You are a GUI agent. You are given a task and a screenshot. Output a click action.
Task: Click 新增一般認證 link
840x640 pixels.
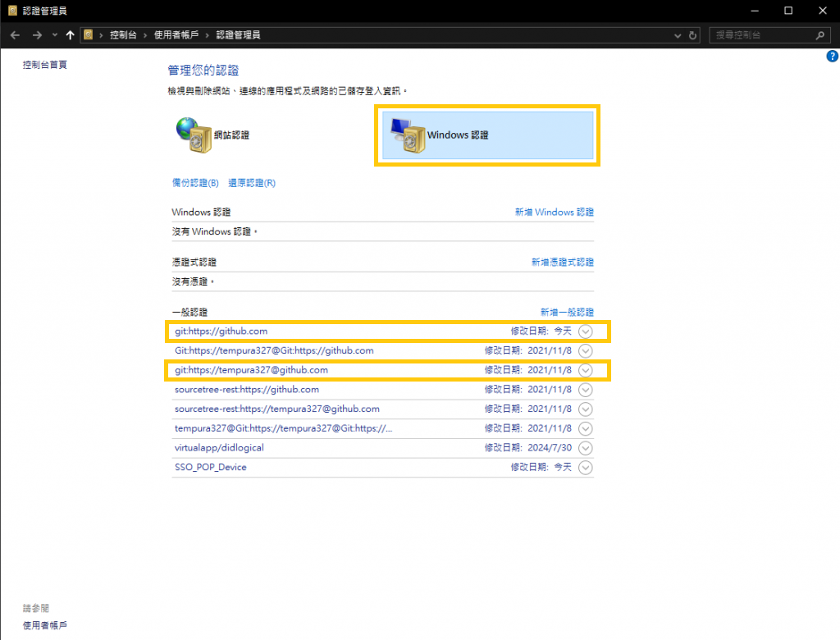567,312
